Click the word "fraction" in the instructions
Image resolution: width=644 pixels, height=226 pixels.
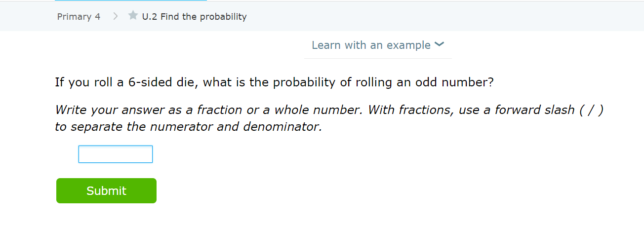[220, 110]
